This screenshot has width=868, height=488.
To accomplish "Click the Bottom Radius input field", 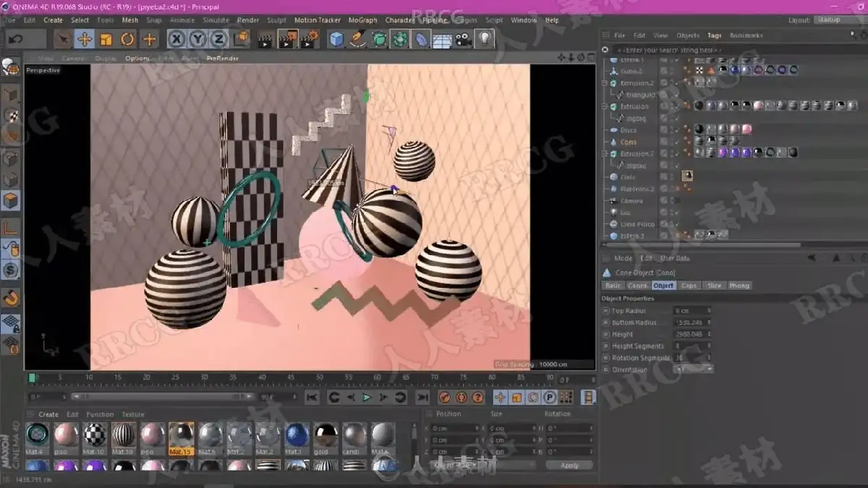I will pyautogui.click(x=694, y=322).
